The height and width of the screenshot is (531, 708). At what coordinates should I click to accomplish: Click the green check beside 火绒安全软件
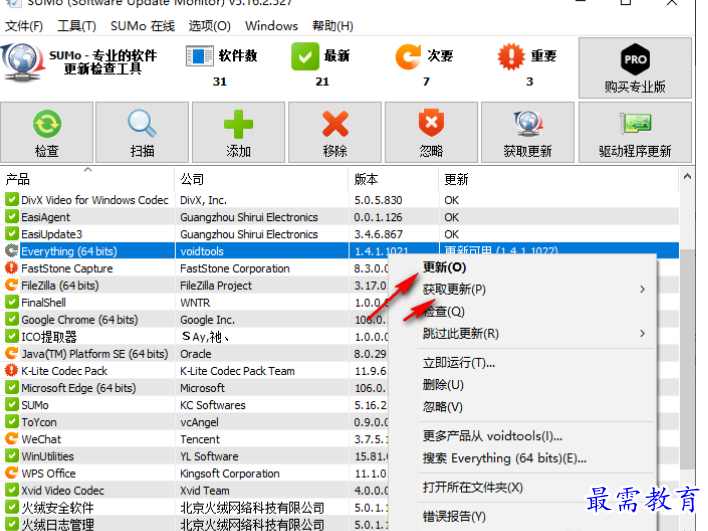pos(11,508)
